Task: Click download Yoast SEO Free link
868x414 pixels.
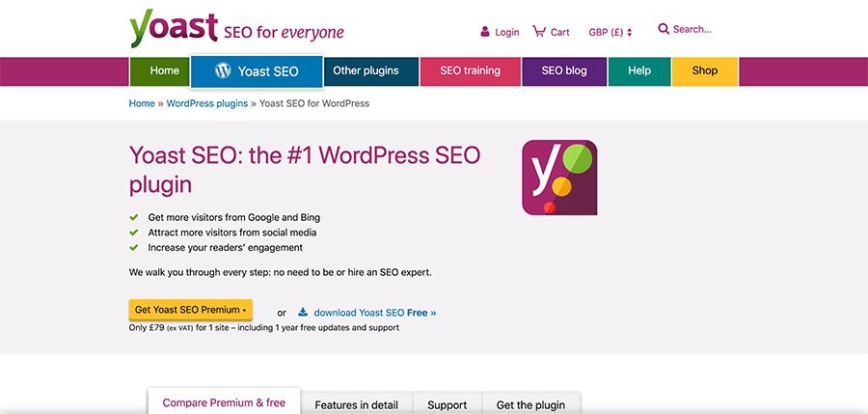Action: [x=375, y=313]
